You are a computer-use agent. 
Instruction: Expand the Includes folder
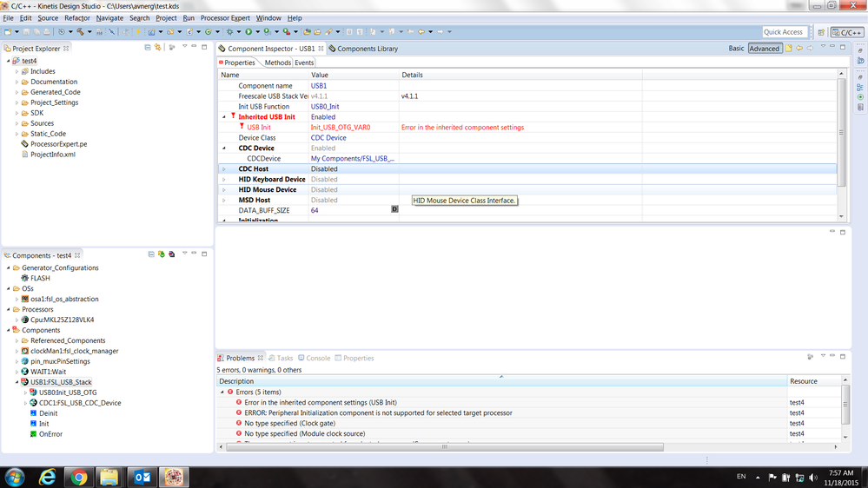click(17, 71)
